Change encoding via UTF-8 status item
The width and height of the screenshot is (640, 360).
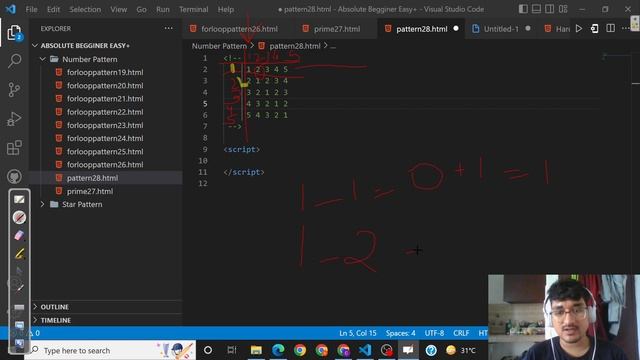pyautogui.click(x=434, y=333)
